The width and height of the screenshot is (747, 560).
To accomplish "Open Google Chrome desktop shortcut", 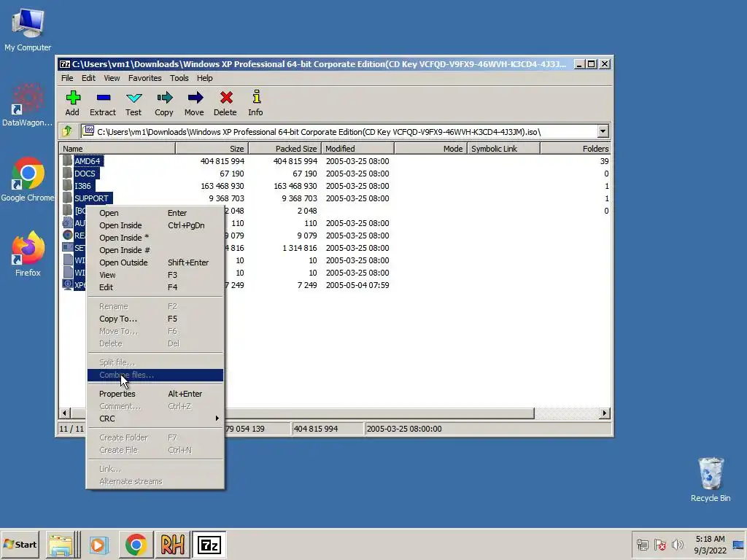I will point(28,179).
